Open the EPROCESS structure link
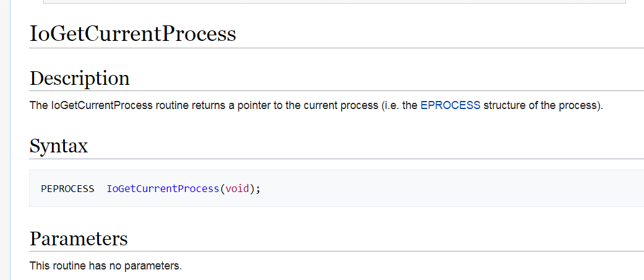The image size is (644, 280). coord(450,105)
